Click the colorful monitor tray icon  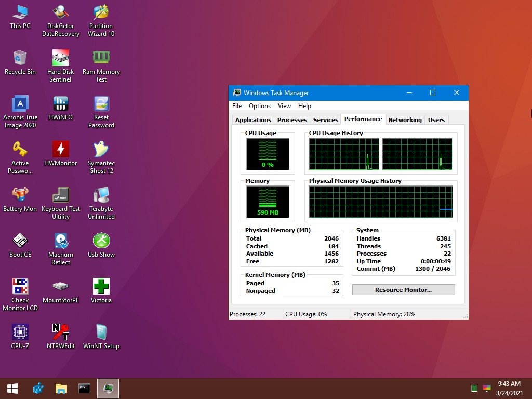[x=486, y=388]
